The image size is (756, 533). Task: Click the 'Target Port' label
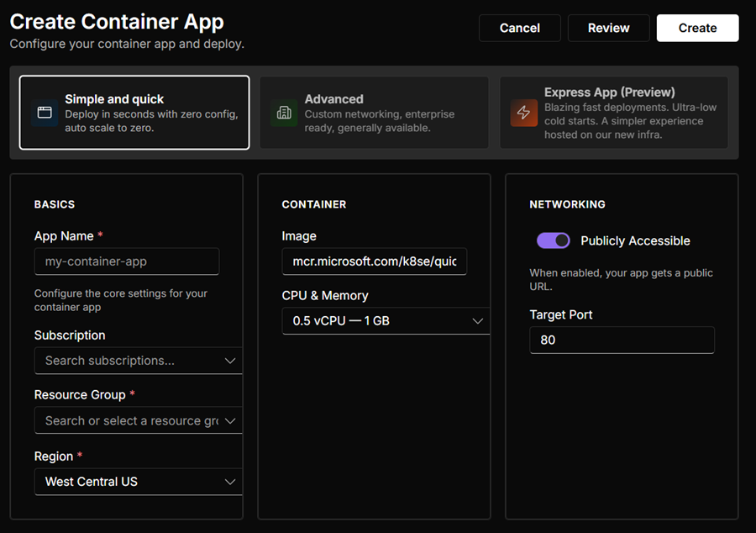click(x=561, y=314)
